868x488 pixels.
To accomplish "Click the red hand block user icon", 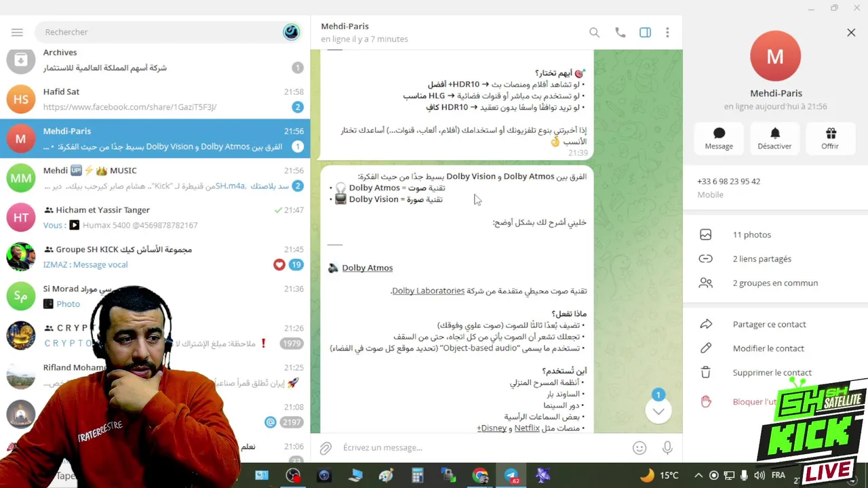I will [x=706, y=402].
